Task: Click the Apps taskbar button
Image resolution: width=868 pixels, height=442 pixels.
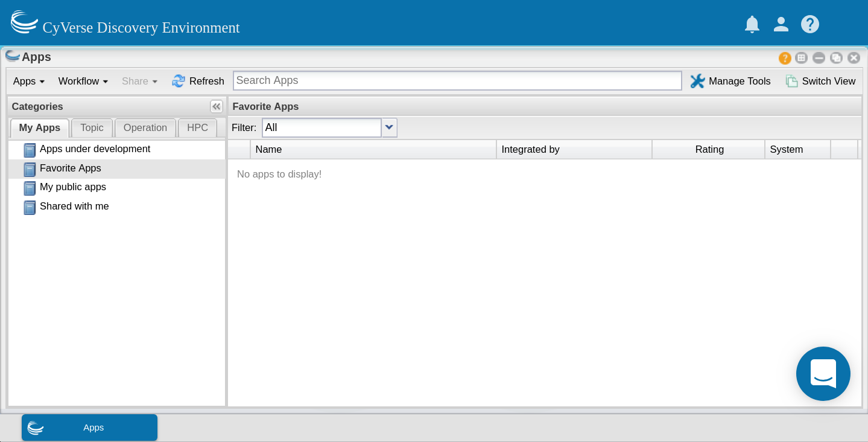Action: pos(89,428)
